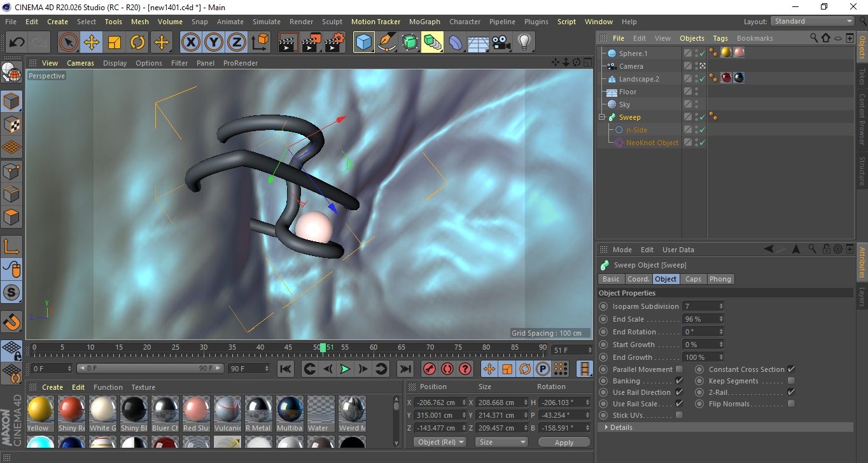This screenshot has width=868, height=463.
Task: Open the Layout dropdown showing Standard
Action: click(x=813, y=21)
